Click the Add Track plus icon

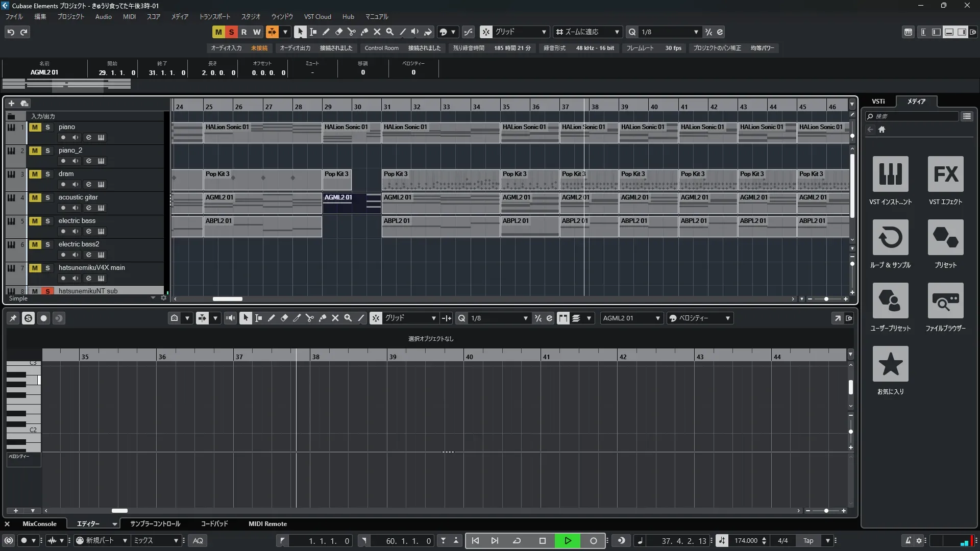click(x=11, y=103)
